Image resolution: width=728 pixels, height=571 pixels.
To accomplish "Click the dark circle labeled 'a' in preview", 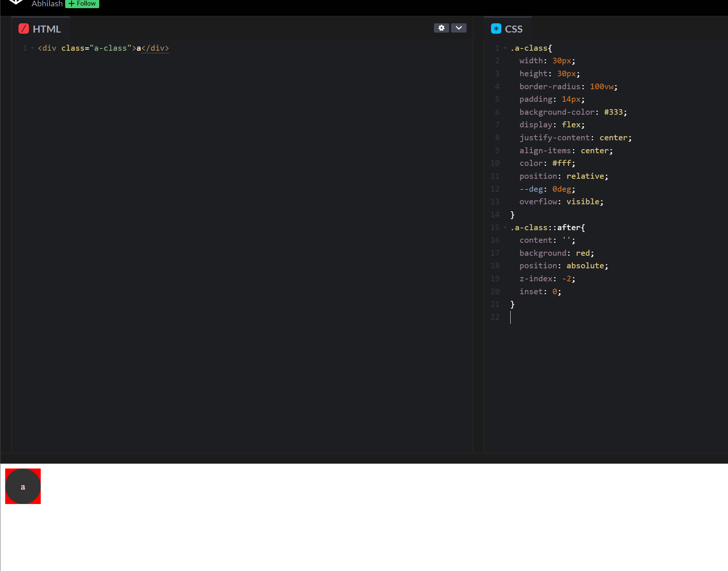I will 23,486.
